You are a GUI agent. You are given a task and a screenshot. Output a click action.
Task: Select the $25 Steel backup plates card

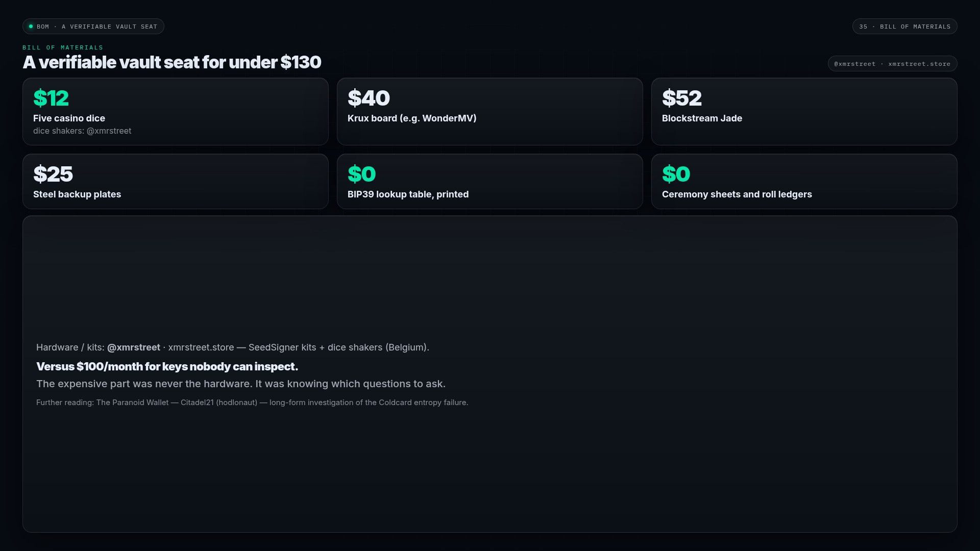(176, 182)
